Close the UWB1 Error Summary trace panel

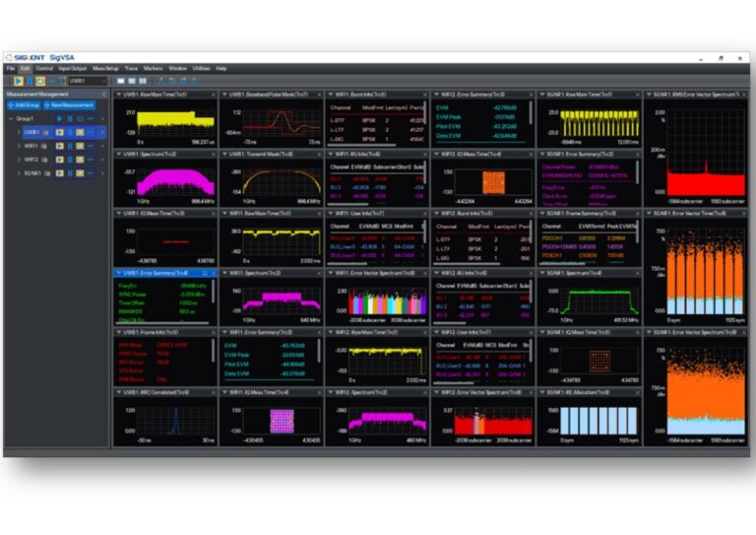[214, 273]
